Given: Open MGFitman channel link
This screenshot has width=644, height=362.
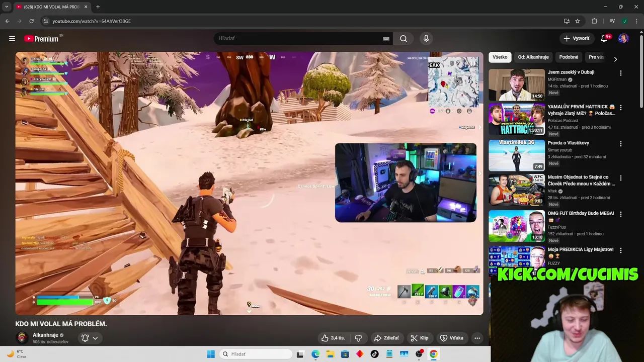Looking at the screenshot, I should point(557,79).
